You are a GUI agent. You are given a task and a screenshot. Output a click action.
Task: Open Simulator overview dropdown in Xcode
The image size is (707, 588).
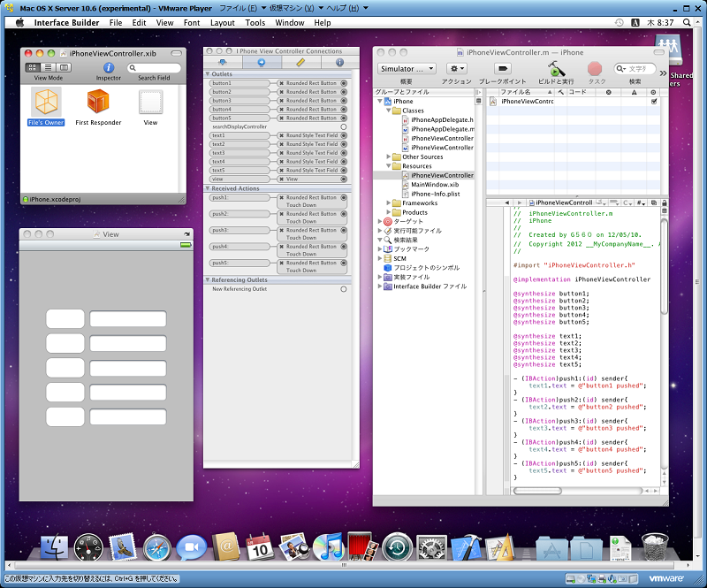click(407, 69)
